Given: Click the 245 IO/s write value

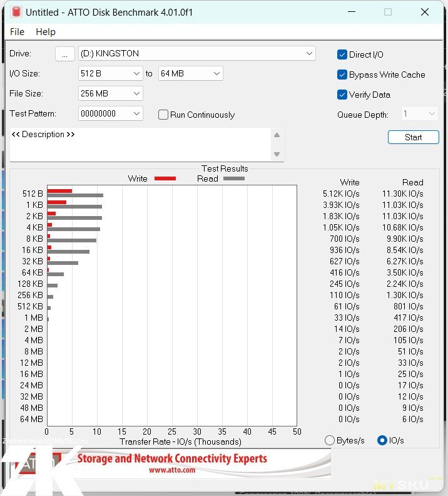Looking at the screenshot, I should 345,284.
